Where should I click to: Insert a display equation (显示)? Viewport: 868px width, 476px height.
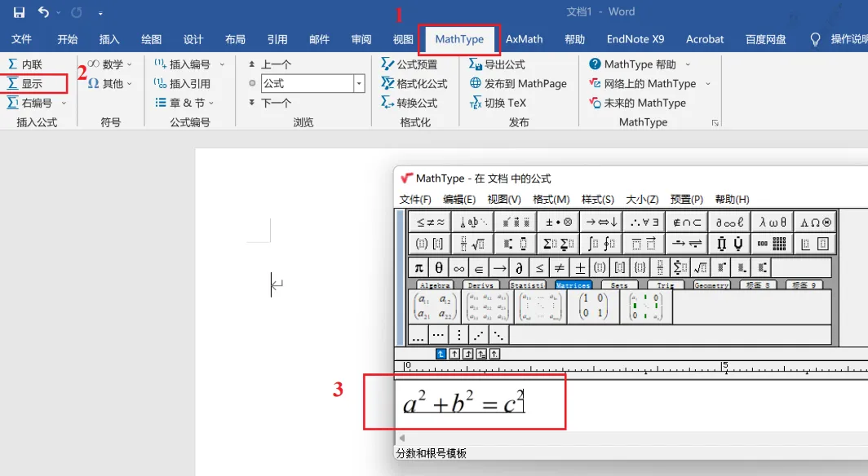pos(25,84)
